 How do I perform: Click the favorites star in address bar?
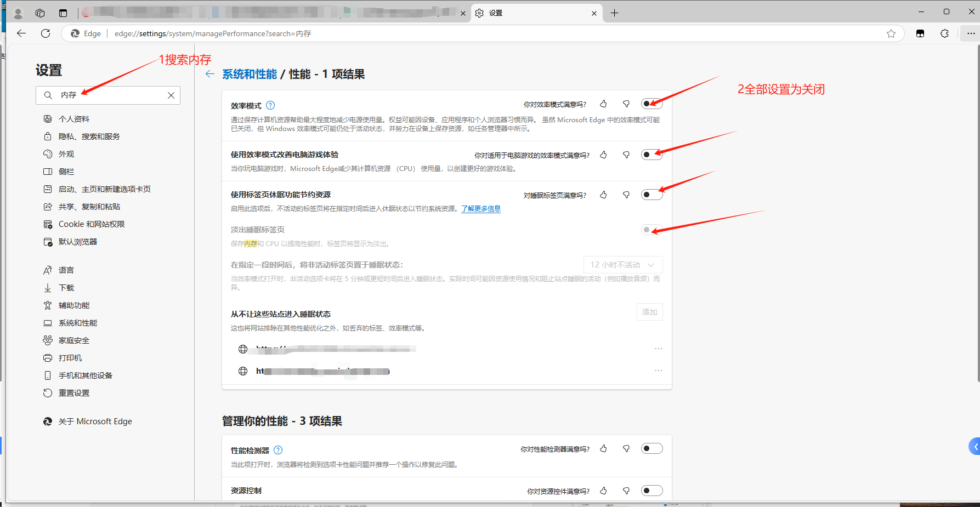click(x=891, y=33)
